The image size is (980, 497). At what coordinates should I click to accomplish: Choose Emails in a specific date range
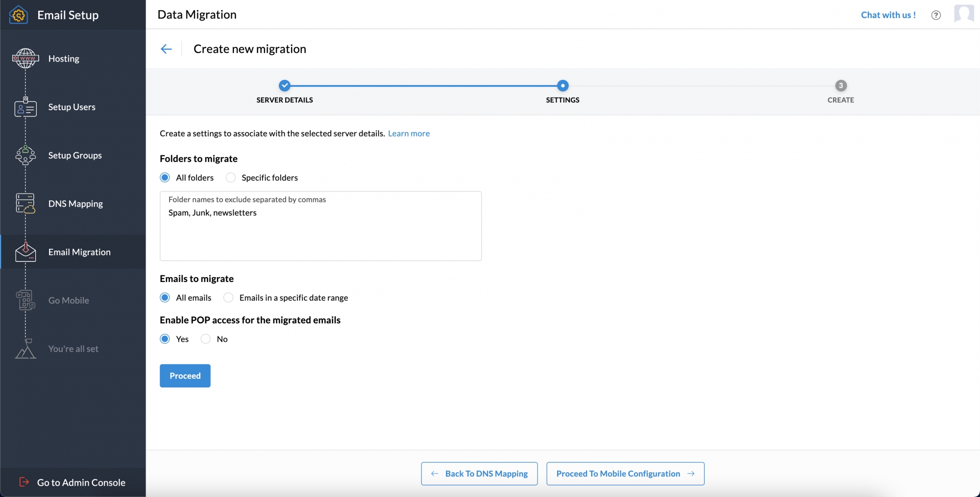[228, 298]
